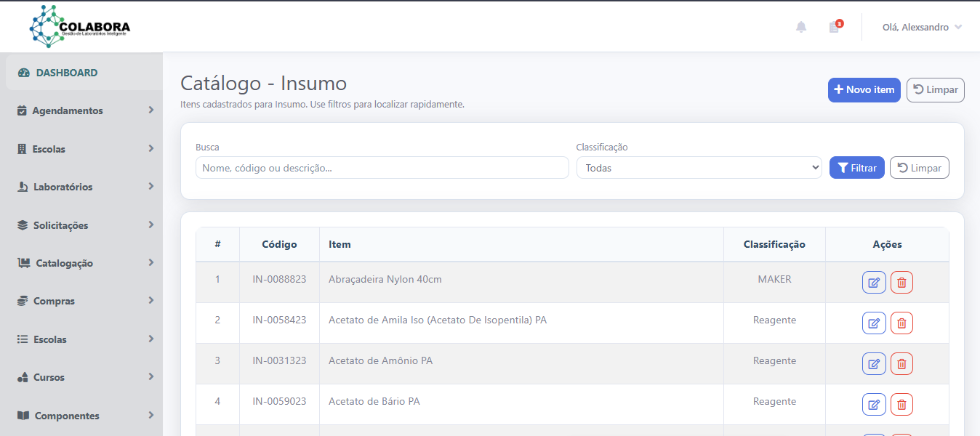This screenshot has width=980, height=436.
Task: Edit the Acetato de Amila Iso item
Action: pos(874,323)
